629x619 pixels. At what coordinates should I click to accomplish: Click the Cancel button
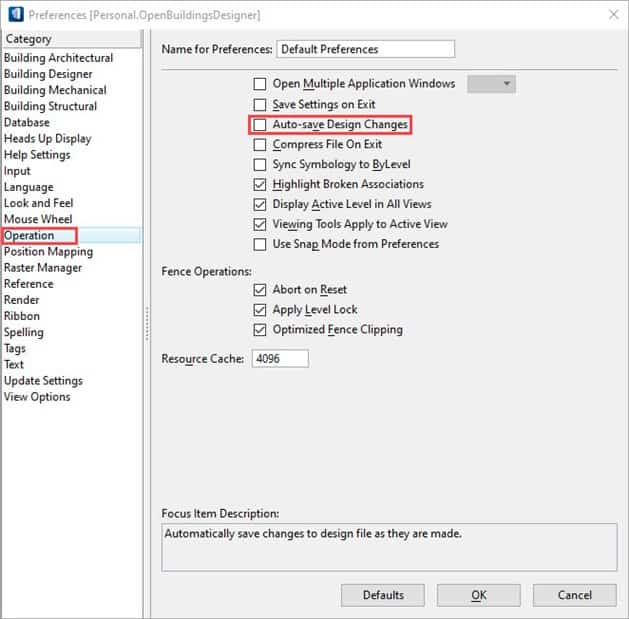pyautogui.click(x=575, y=595)
